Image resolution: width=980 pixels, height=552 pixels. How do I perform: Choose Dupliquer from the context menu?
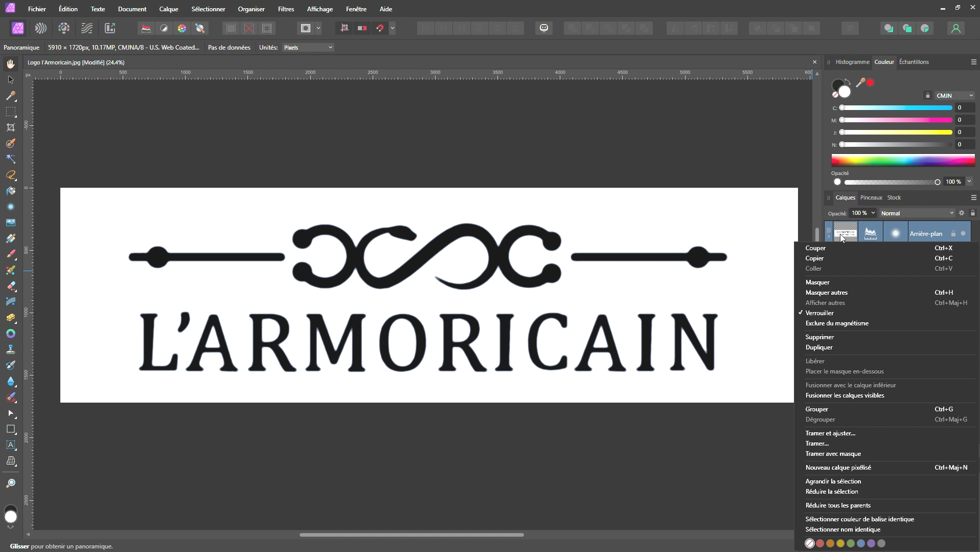coord(819,347)
